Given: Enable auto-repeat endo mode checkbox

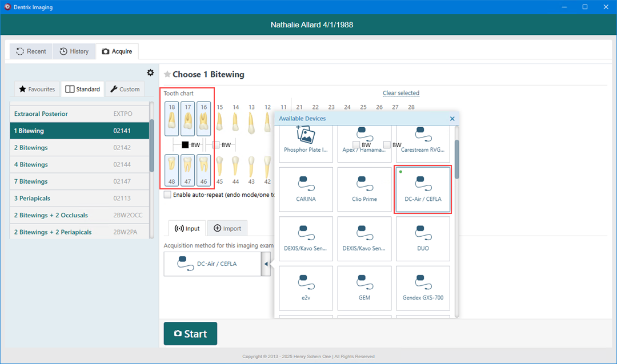Looking at the screenshot, I should coord(167,195).
